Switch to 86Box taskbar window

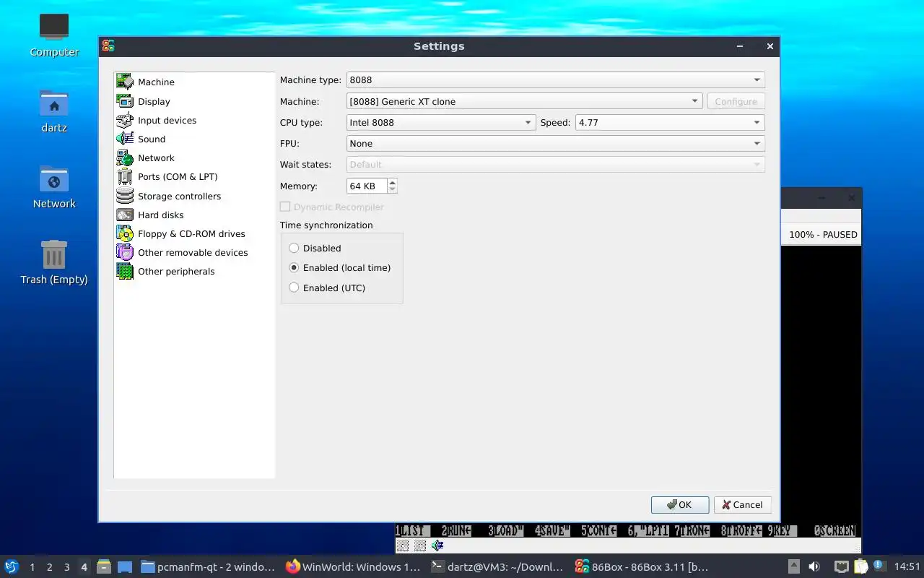(x=642, y=567)
